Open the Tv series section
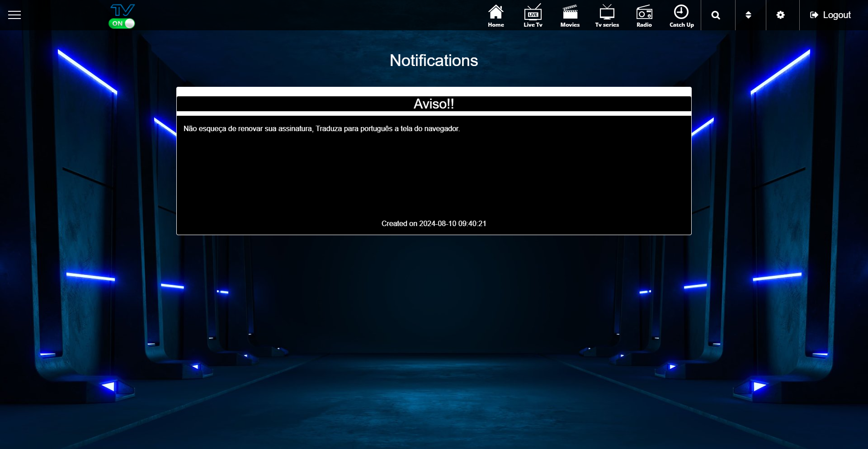This screenshot has width=868, height=449. (x=607, y=16)
